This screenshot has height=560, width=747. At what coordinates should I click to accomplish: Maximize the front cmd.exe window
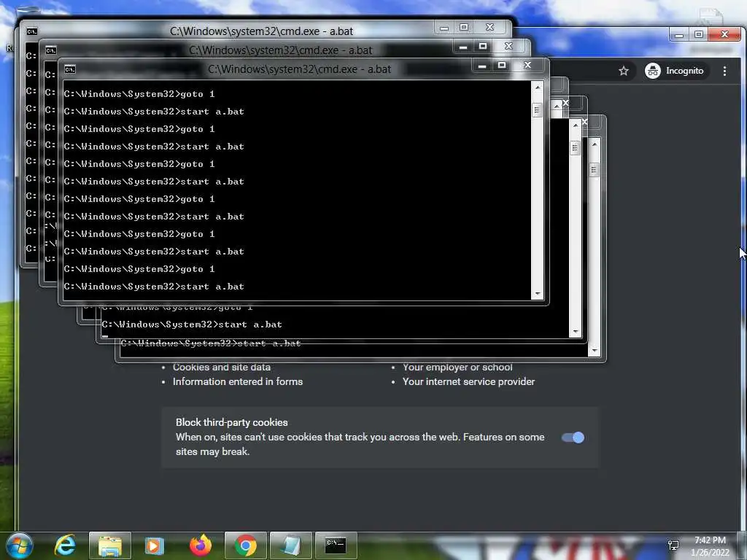(x=502, y=65)
